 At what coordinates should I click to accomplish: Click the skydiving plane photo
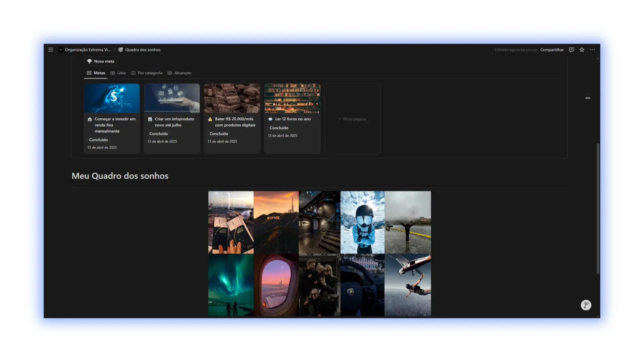(x=408, y=285)
